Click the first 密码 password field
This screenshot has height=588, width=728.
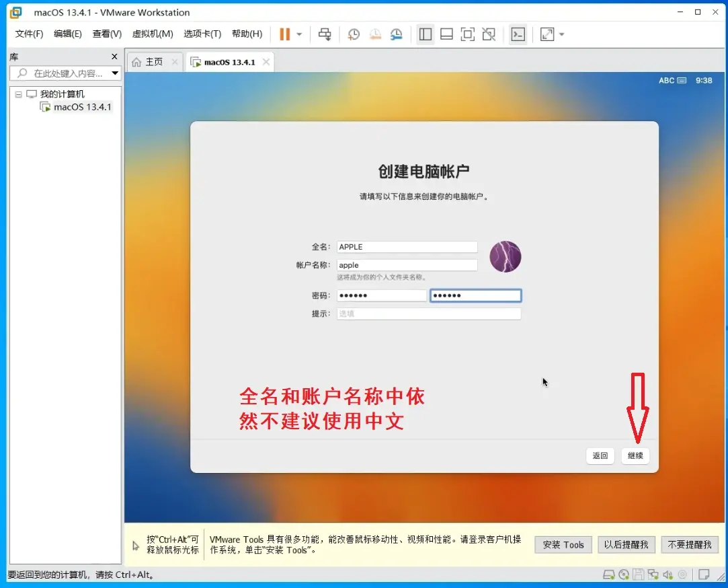tap(381, 295)
